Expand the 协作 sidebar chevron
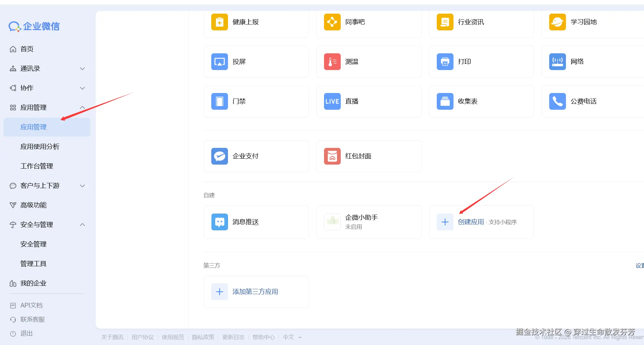 pyautogui.click(x=82, y=88)
